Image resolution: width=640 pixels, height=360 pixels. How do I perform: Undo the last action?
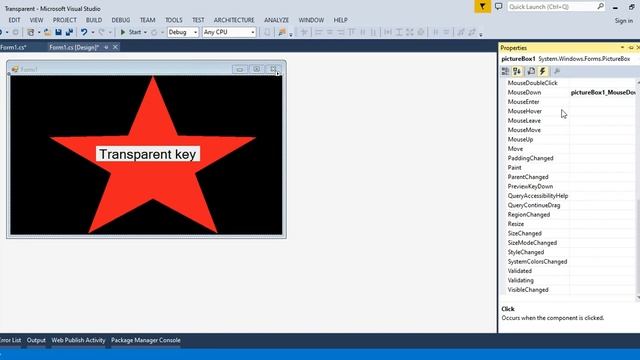tap(84, 32)
